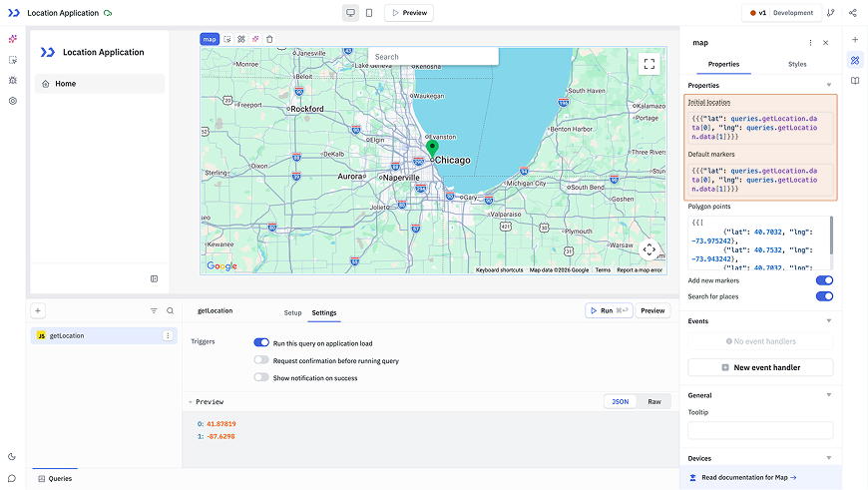Open the debugger bug icon in sidebar
Viewport: 868px width, 490px height.
(13, 80)
